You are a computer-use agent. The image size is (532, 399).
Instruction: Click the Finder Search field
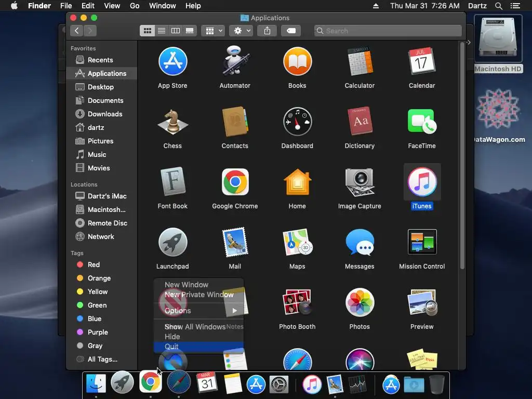388,31
